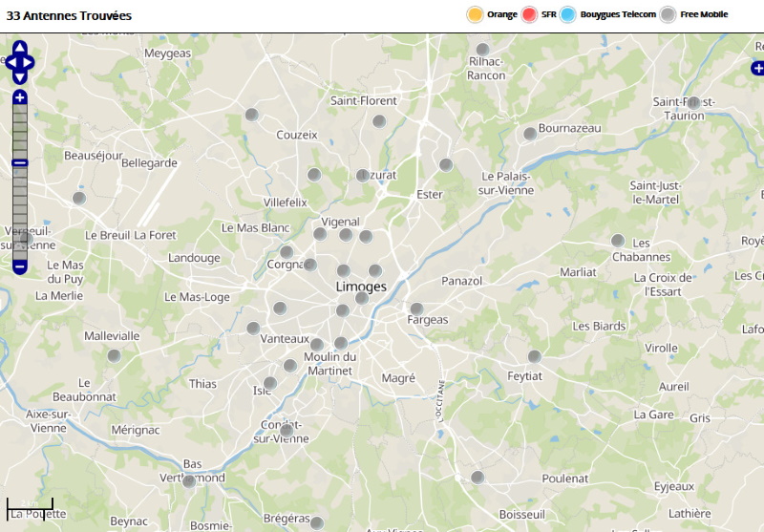Zoom in using the plus button

[19, 97]
